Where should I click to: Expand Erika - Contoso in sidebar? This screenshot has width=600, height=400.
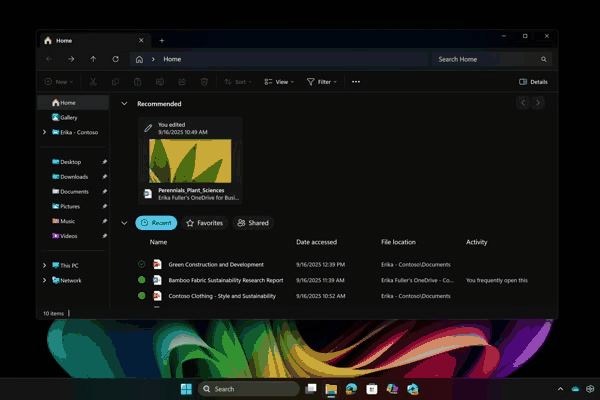[44, 132]
